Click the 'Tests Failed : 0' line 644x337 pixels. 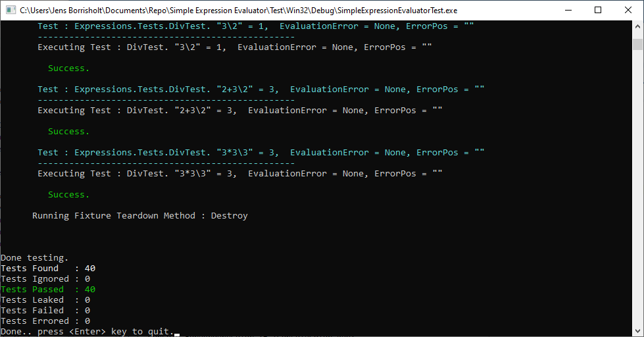click(45, 311)
